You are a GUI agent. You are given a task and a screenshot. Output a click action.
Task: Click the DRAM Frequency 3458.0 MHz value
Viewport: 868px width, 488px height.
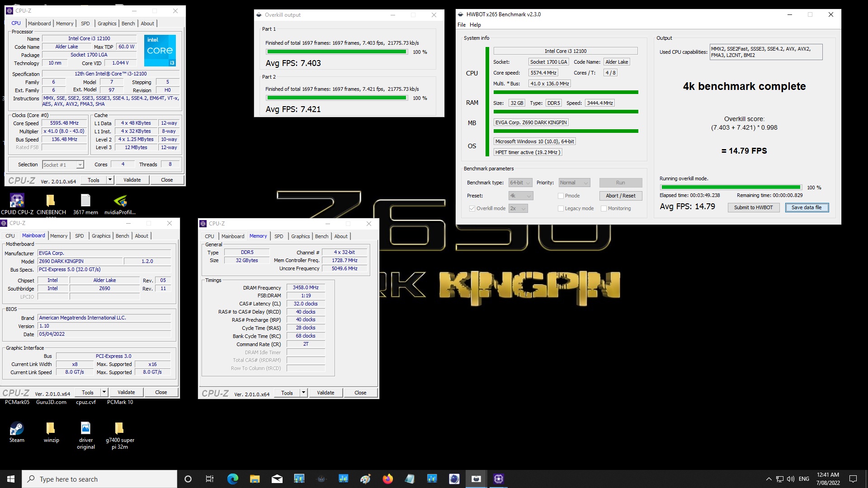tap(306, 287)
